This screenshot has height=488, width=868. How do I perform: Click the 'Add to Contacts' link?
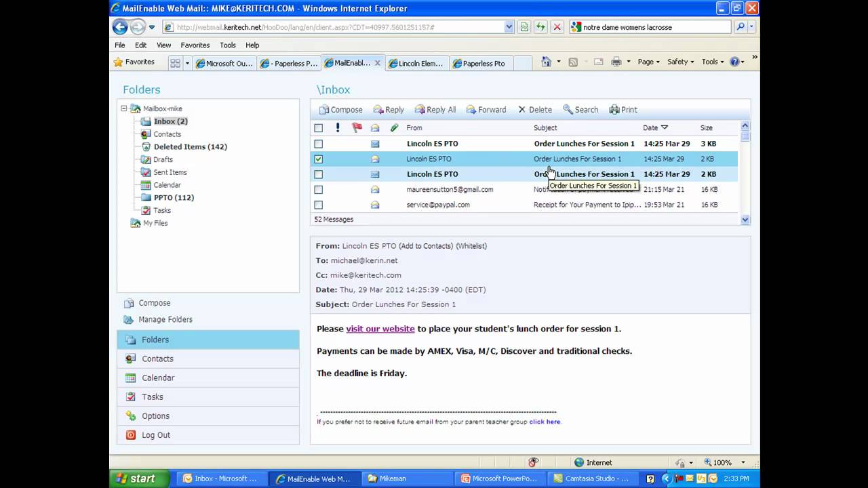(x=426, y=246)
